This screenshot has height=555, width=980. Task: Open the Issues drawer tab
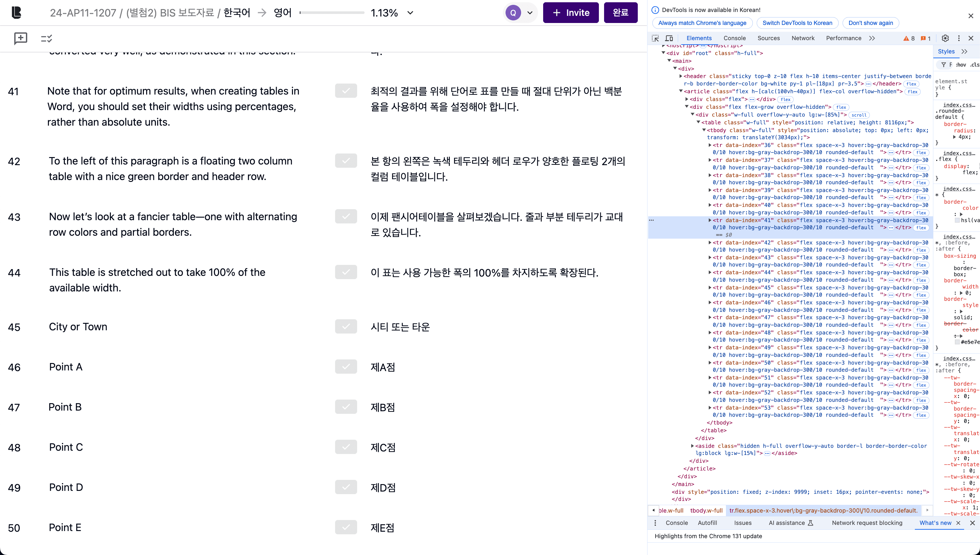742,523
